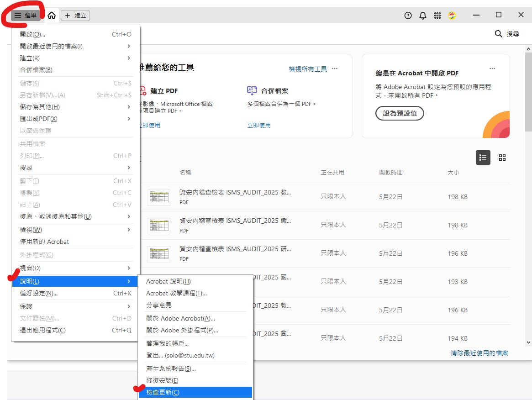This screenshot has height=400, width=532.
Task: Open thumbnail of ISMS_AUDIT_2025 研... file
Action: tap(159, 253)
